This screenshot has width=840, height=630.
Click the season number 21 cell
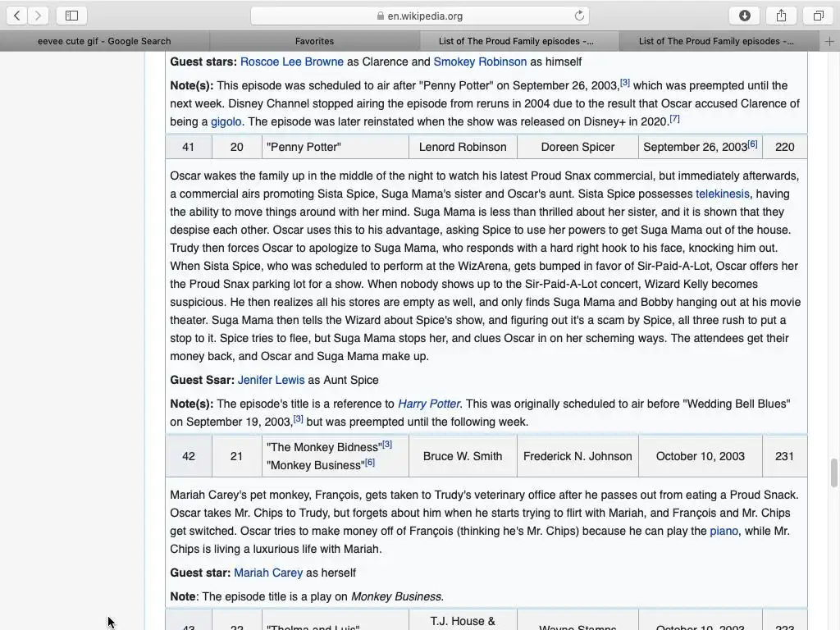click(x=237, y=456)
